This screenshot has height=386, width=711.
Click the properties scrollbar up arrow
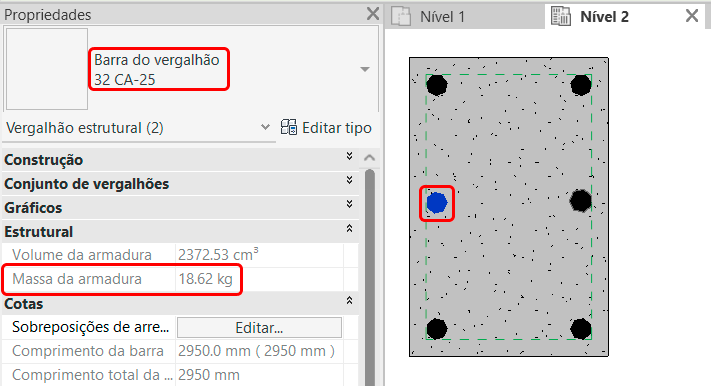point(370,158)
